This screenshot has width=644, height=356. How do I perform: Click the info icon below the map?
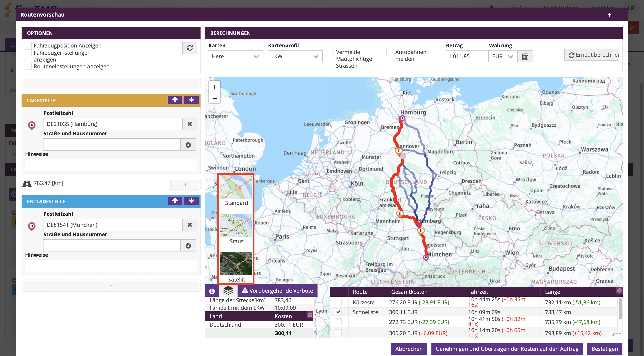pos(212,291)
